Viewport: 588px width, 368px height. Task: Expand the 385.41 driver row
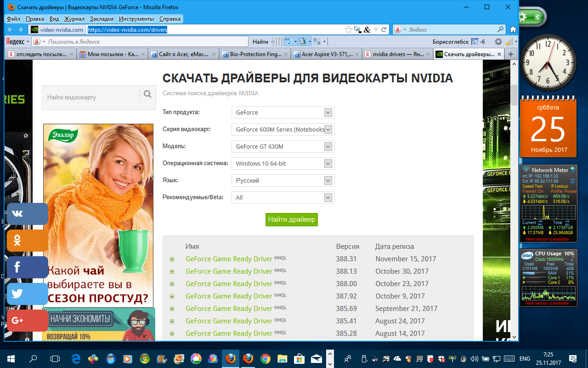pos(172,321)
